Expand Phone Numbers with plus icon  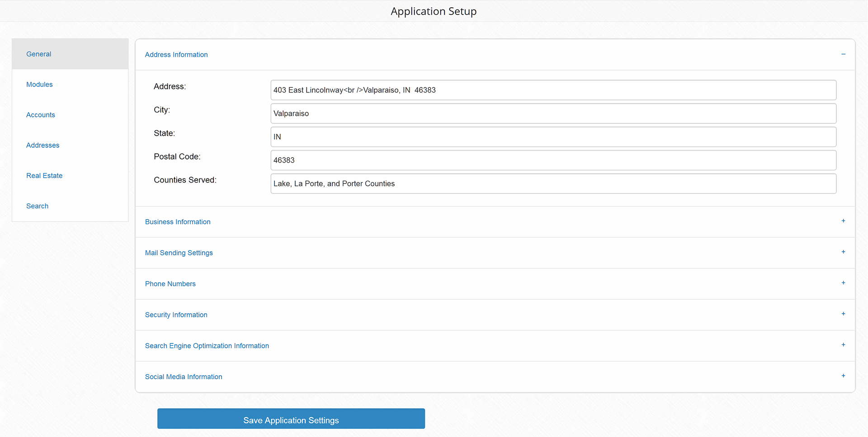[843, 283]
